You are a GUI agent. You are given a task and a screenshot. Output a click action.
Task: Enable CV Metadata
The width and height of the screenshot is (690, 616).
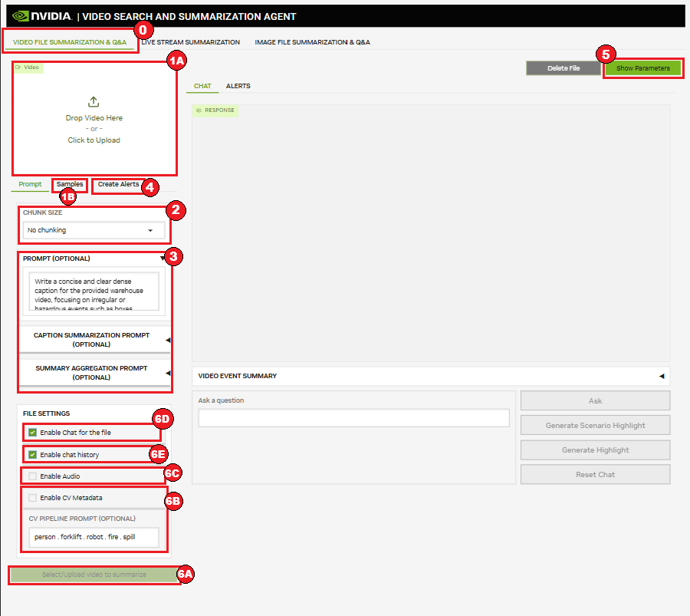click(x=31, y=498)
